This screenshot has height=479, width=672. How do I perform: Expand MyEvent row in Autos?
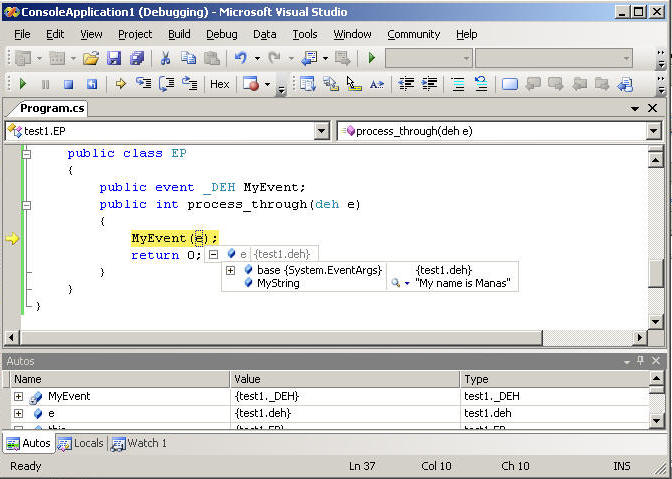[18, 397]
